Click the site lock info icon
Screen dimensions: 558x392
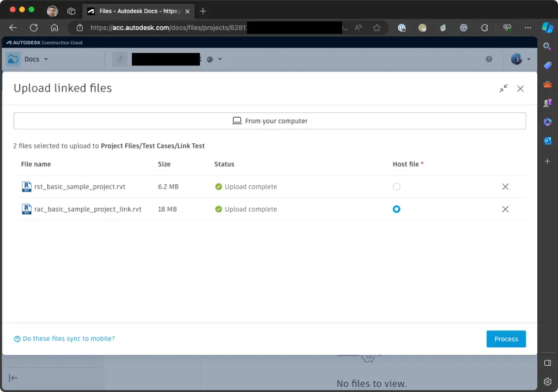click(x=80, y=28)
